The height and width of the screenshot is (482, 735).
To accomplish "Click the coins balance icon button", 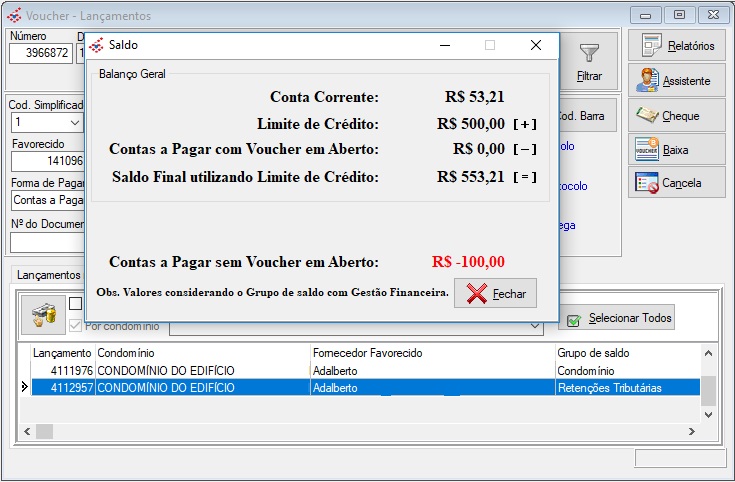I will point(42,314).
